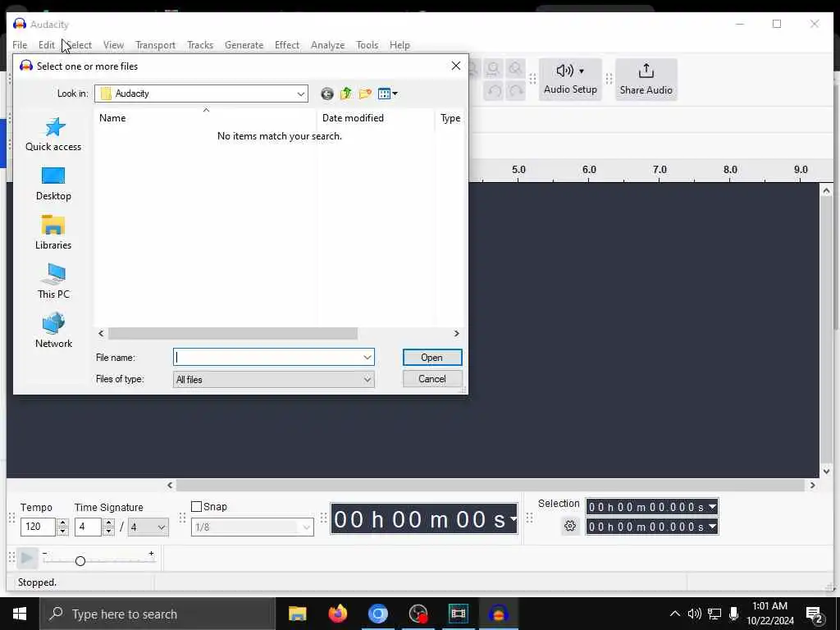Click the Play-at-speed button

click(x=27, y=558)
